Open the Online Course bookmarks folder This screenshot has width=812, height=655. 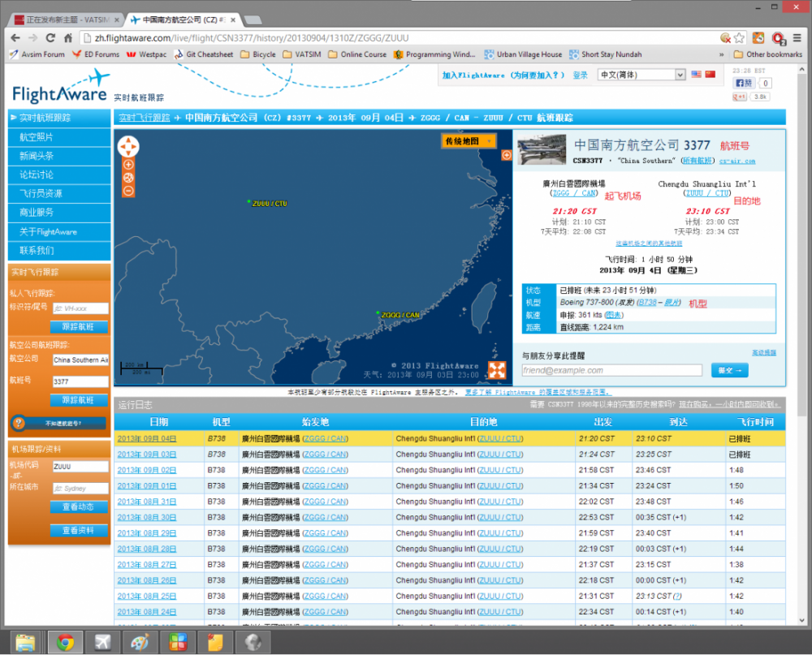pyautogui.click(x=357, y=54)
